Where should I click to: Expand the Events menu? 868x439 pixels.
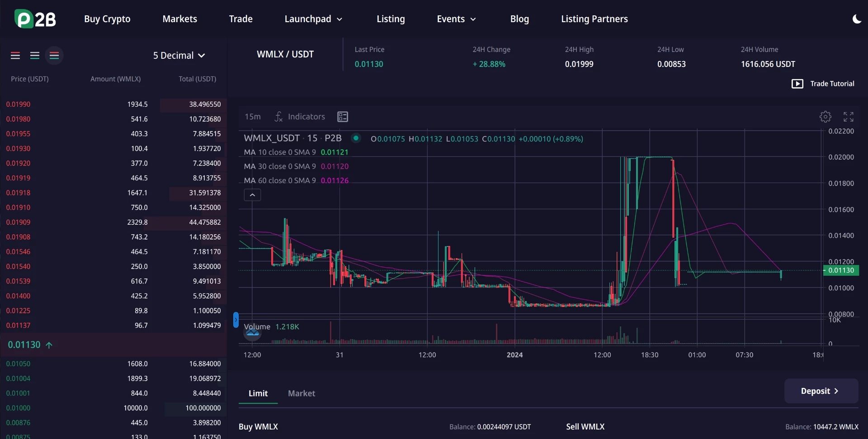coord(456,19)
